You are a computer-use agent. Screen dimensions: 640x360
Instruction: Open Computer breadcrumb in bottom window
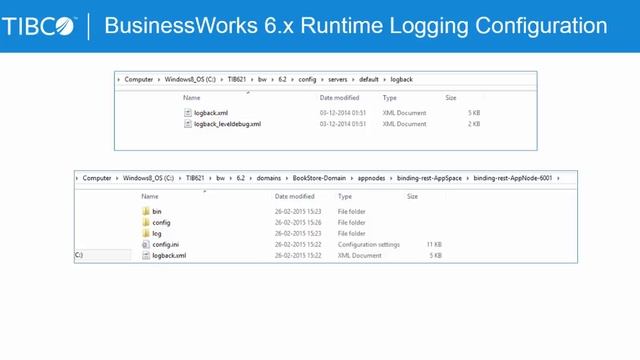(97, 178)
